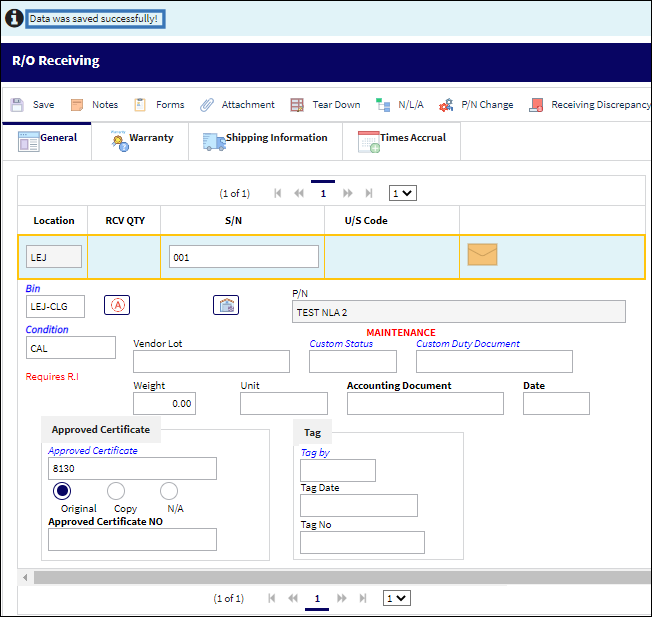Screen dimensions: 652x617
Task: Click the Custom Status input field
Action: coord(353,361)
